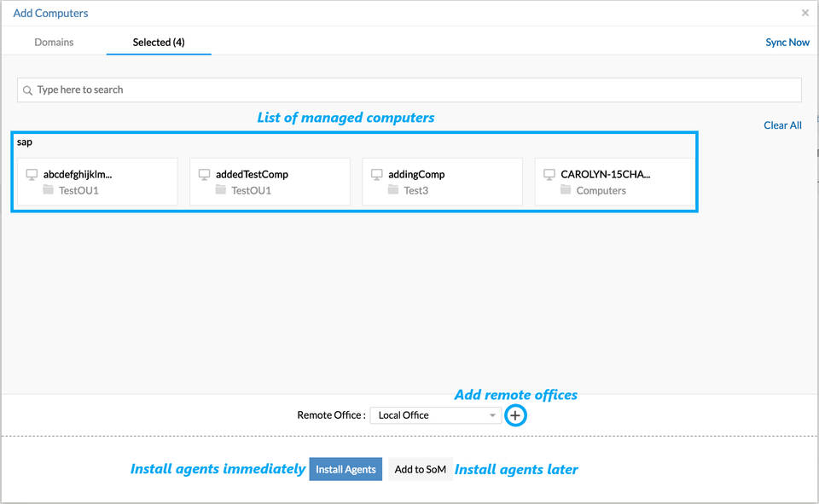The width and height of the screenshot is (819, 504).
Task: Click Clear All to deselect computers
Action: point(782,125)
